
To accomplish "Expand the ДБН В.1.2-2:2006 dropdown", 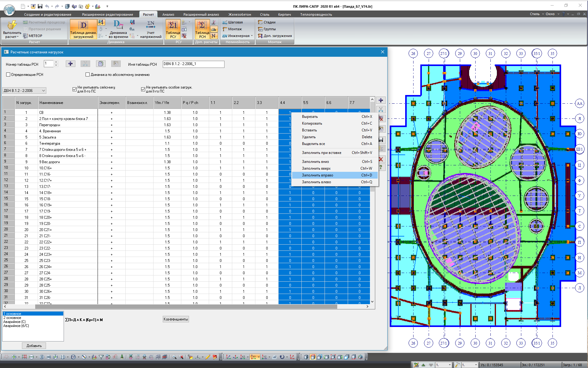I will 43,91.
